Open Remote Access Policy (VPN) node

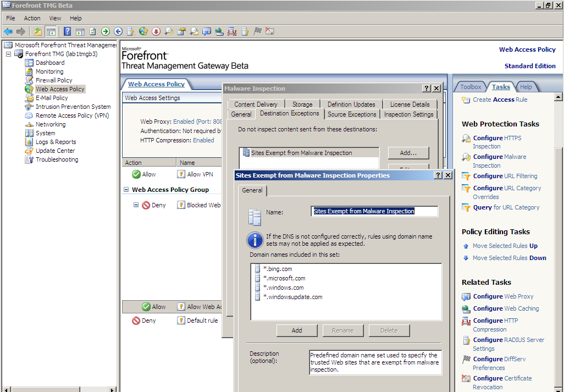(x=72, y=115)
